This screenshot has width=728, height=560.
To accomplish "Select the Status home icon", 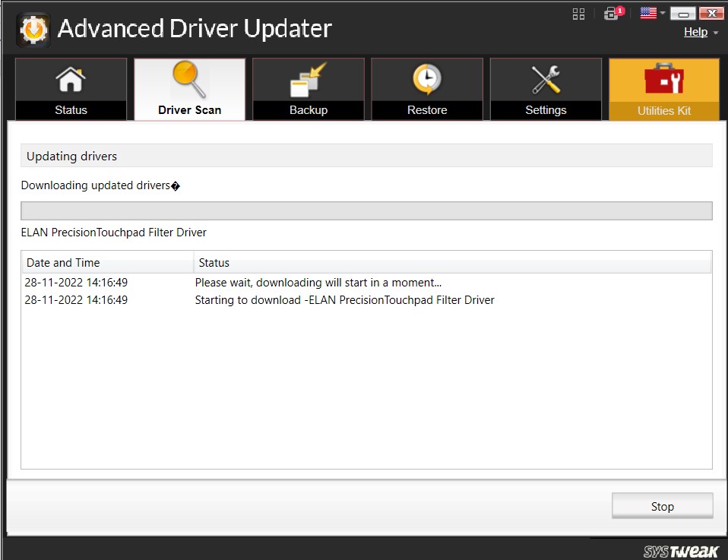I will [70, 78].
